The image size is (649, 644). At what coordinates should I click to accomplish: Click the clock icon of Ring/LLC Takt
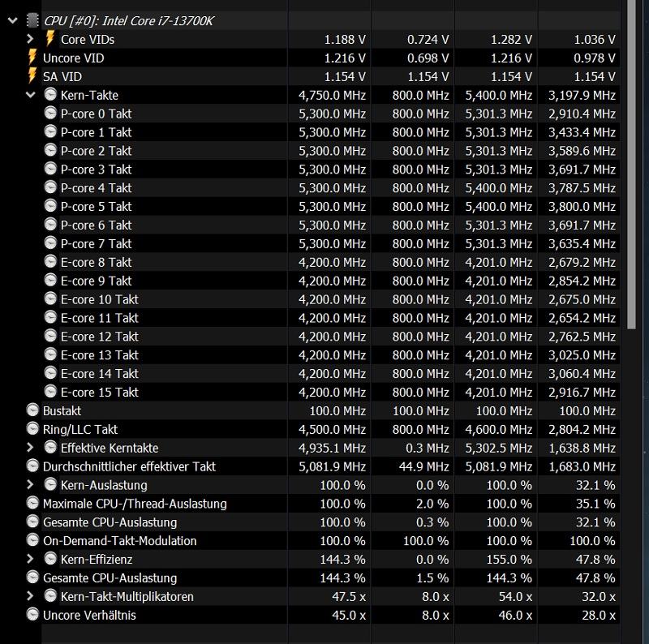click(x=32, y=429)
